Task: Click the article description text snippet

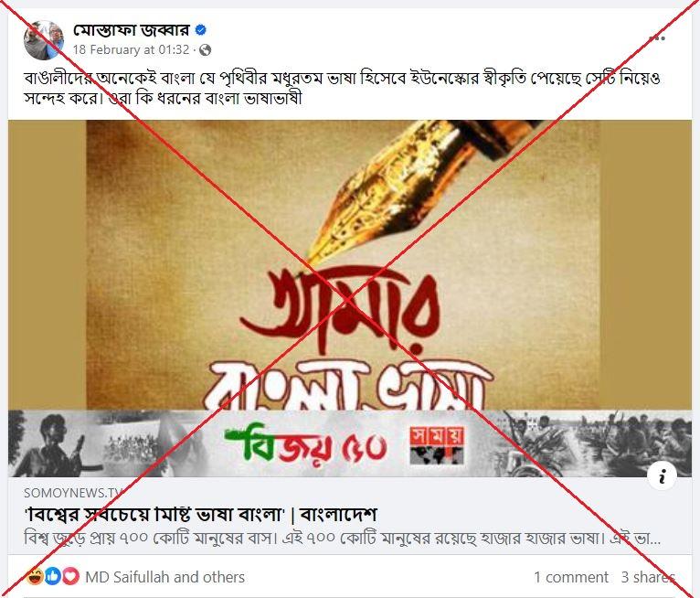Action: point(343,539)
